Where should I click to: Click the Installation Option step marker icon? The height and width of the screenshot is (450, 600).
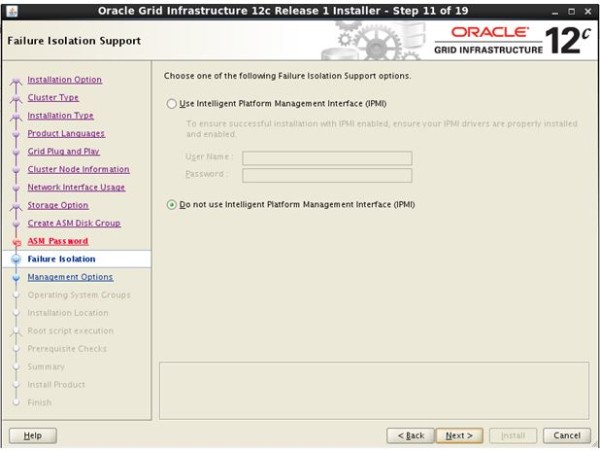[16, 81]
